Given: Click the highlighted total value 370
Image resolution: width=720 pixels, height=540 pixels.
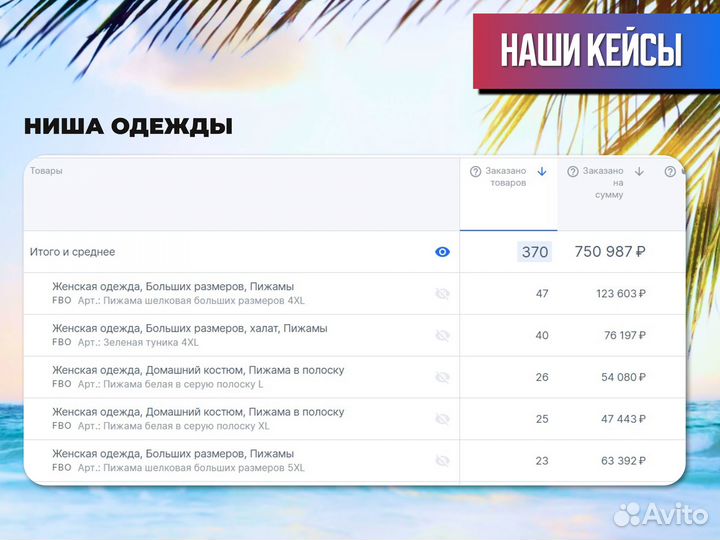Looking at the screenshot, I should [x=534, y=252].
